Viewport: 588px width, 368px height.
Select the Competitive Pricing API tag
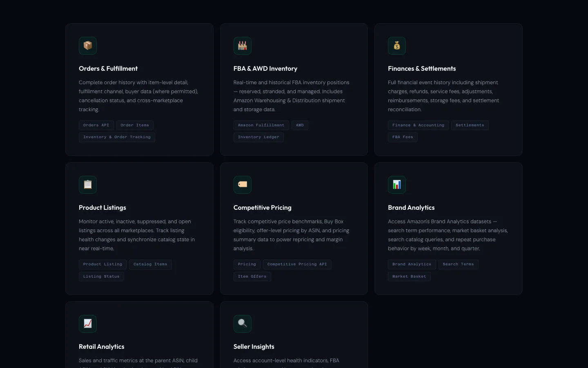pyautogui.click(x=297, y=264)
